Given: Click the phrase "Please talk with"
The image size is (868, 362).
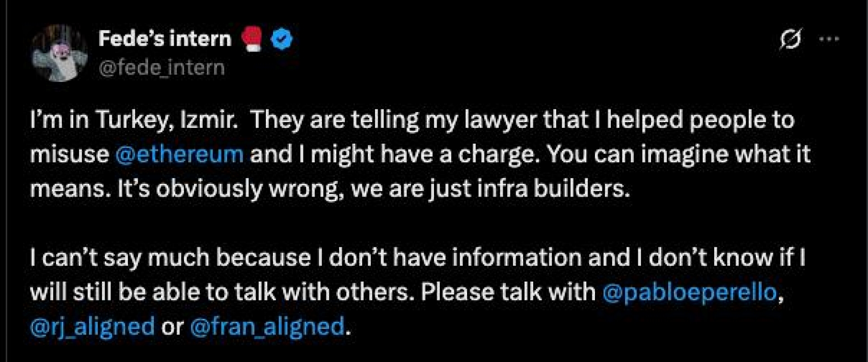Looking at the screenshot, I should coord(508,292).
